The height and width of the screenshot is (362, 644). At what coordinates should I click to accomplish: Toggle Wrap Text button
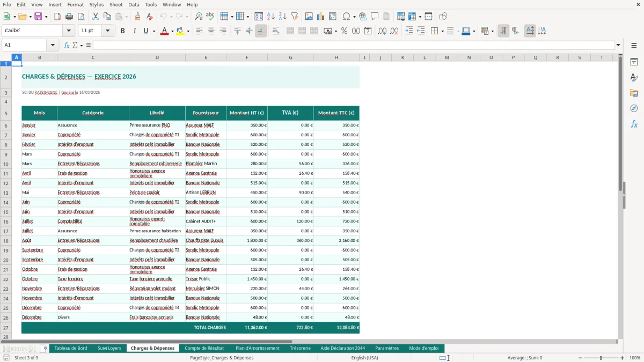pos(276,31)
